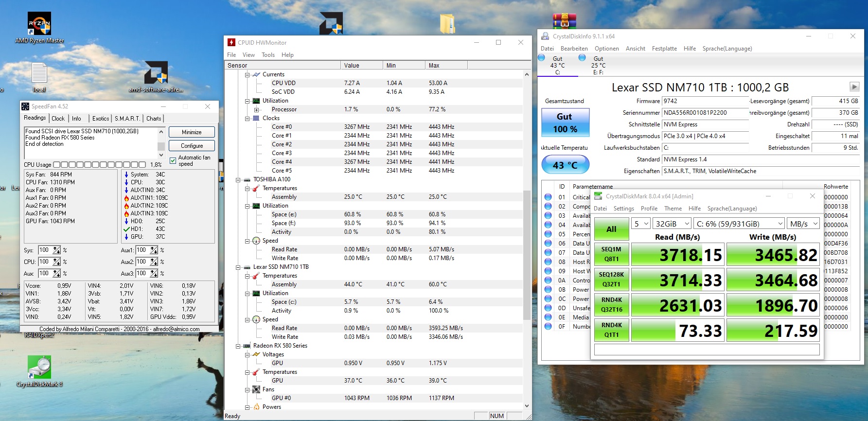The width and height of the screenshot is (868, 421).
Task: Click the 43 °C temperature indicator
Action: (x=565, y=165)
